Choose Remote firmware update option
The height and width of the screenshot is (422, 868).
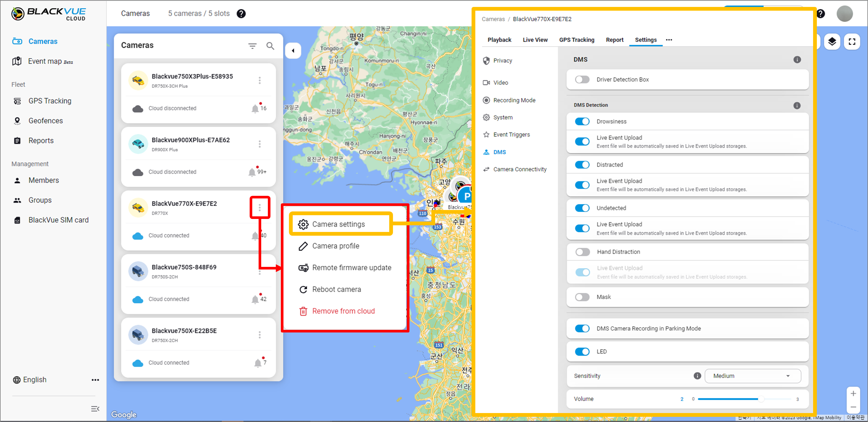(345, 268)
